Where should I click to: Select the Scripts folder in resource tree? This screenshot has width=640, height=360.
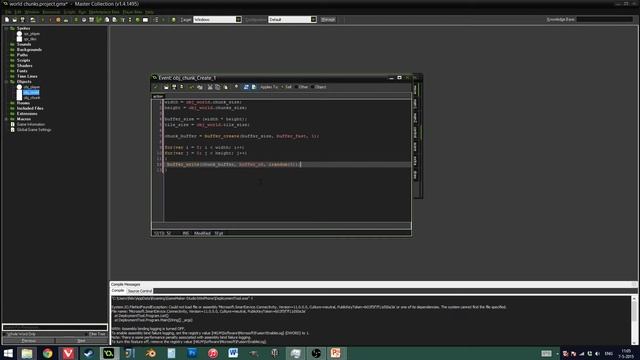coord(23,60)
